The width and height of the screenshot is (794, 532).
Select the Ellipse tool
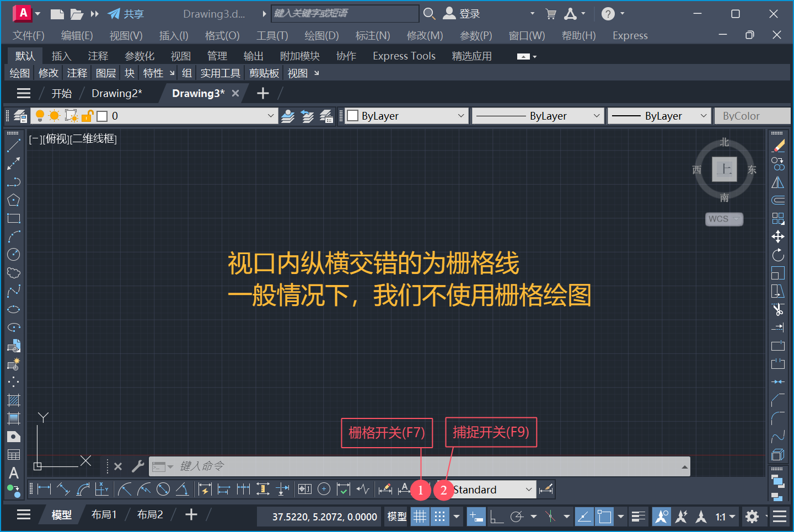(14, 309)
